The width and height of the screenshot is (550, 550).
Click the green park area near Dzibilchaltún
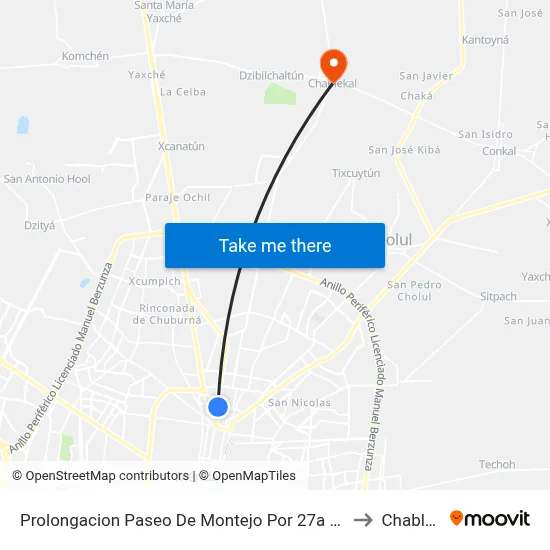[280, 94]
